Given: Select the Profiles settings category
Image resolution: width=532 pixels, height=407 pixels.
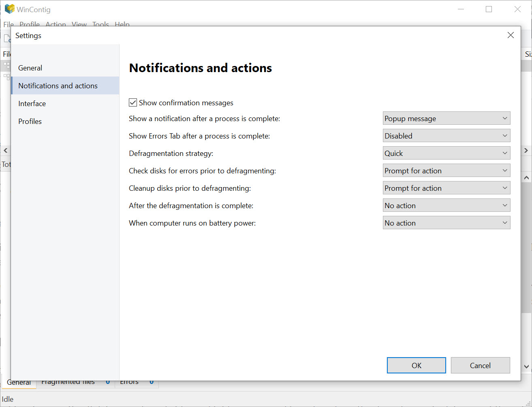Looking at the screenshot, I should (30, 121).
